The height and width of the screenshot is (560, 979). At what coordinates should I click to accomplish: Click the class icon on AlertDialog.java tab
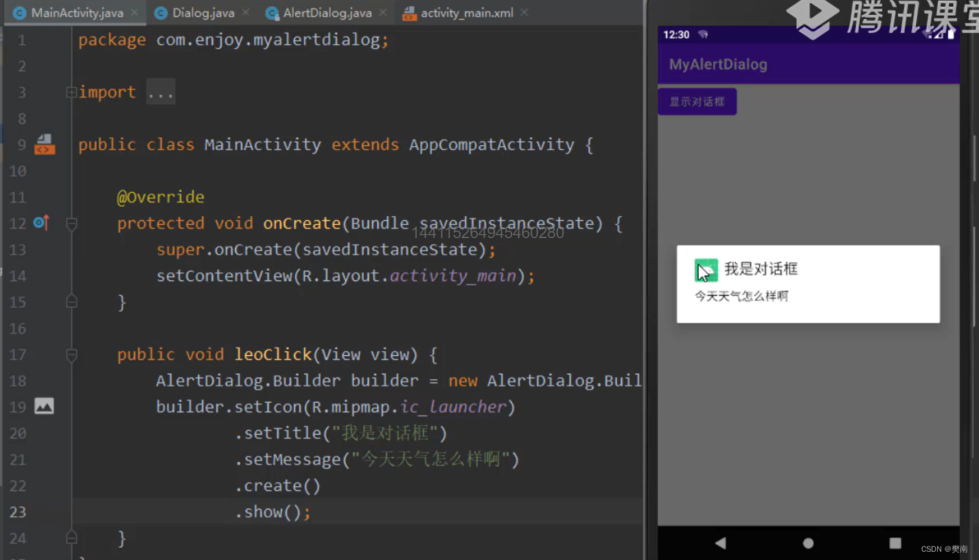[272, 13]
